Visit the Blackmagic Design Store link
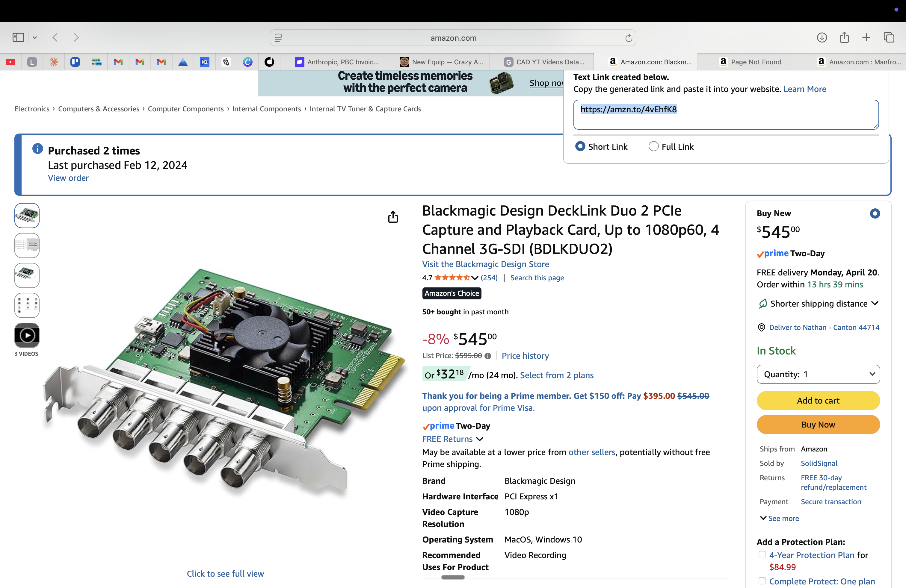The image size is (906, 588). [485, 264]
